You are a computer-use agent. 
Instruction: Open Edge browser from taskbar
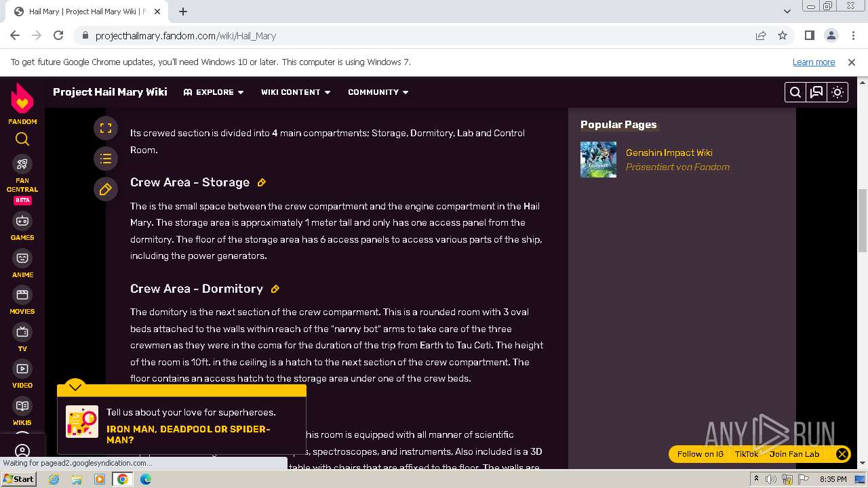click(146, 479)
